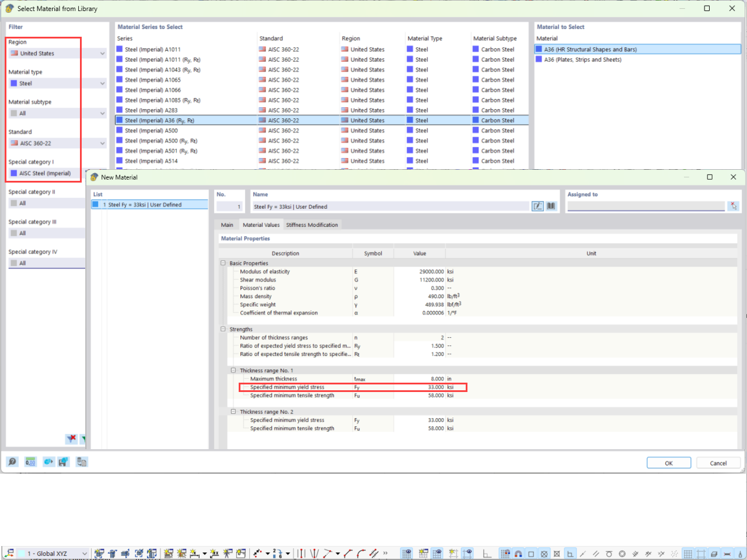747x560 pixels.
Task: Click the tangent circle snap icon
Action: pos(609,554)
